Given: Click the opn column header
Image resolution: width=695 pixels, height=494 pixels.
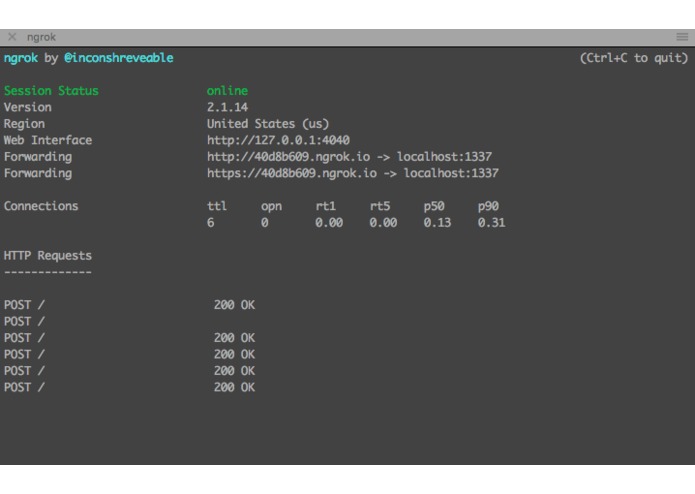Looking at the screenshot, I should coord(271,207).
